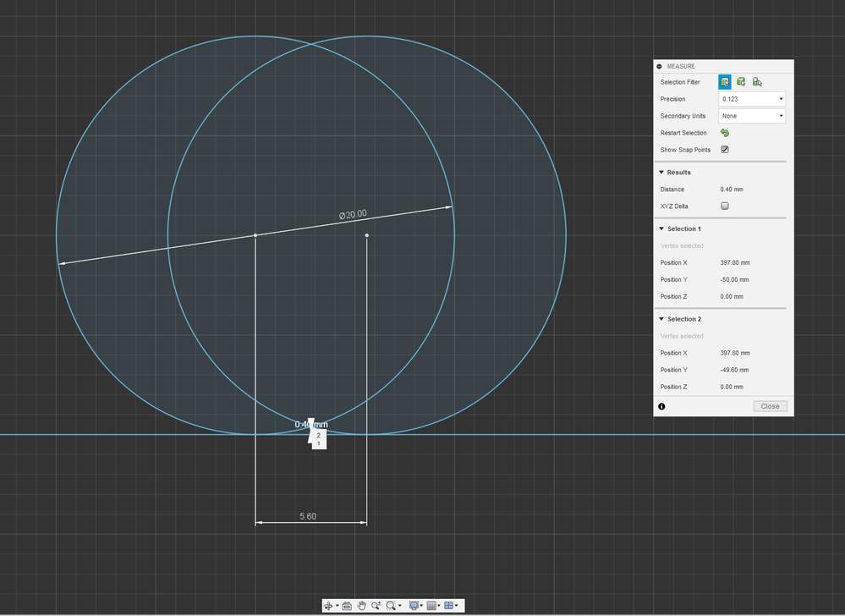Open the Viewports layout icon
The image size is (845, 616).
[x=449, y=606]
